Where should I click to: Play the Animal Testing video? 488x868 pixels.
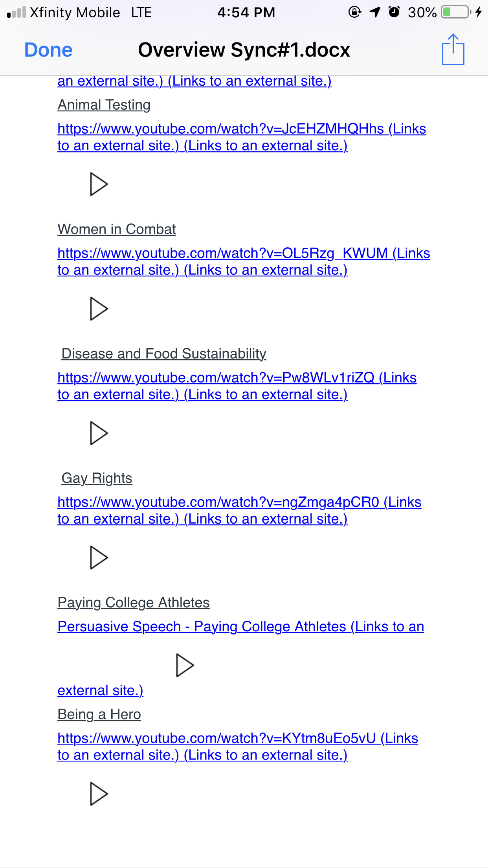coord(99,184)
